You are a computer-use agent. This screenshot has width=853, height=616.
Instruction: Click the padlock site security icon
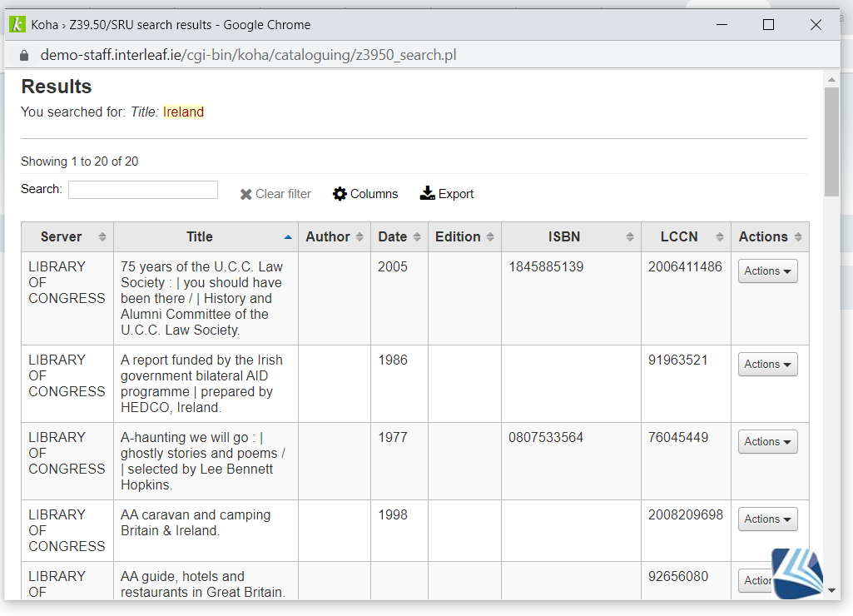(x=24, y=56)
